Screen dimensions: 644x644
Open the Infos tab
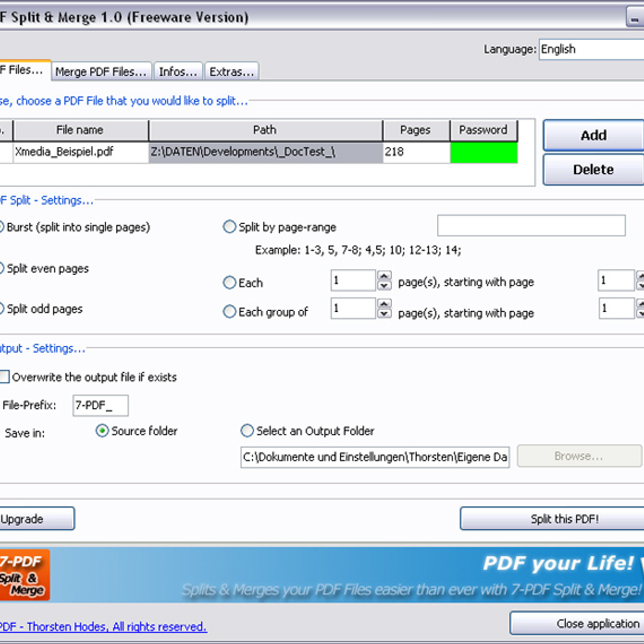click(x=178, y=71)
